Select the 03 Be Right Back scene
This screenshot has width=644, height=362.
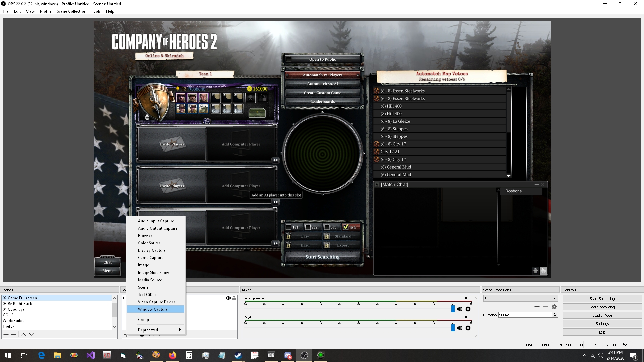coord(57,304)
